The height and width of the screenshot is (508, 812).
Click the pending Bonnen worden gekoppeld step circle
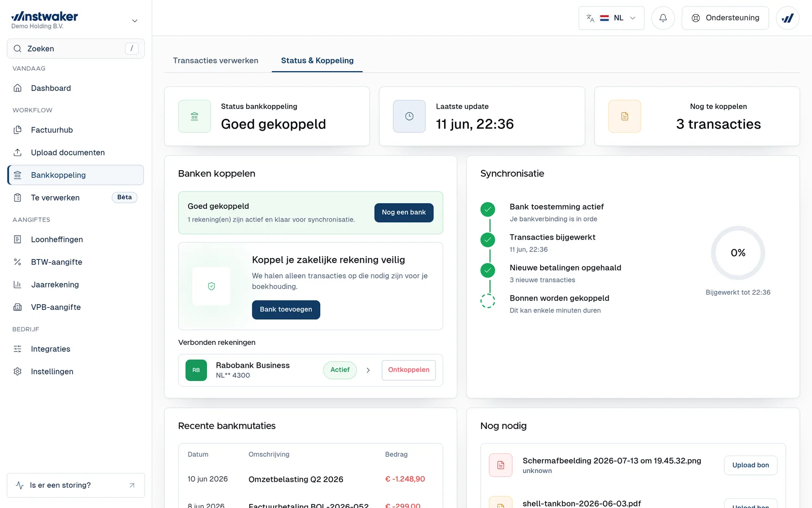click(x=488, y=301)
